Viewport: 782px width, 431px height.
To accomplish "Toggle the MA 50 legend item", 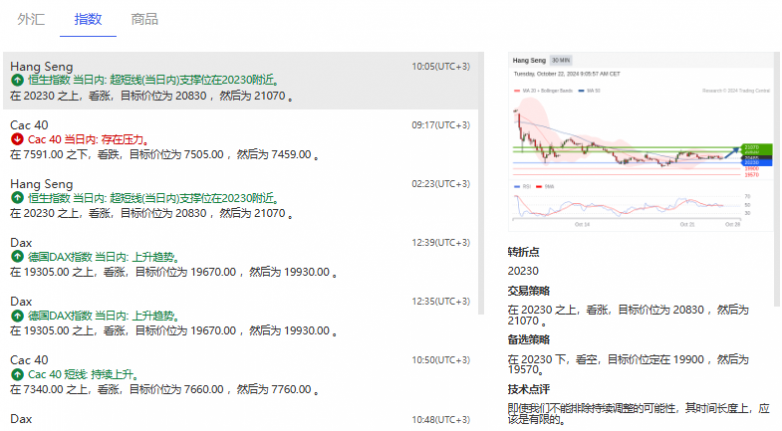I will pos(592,90).
